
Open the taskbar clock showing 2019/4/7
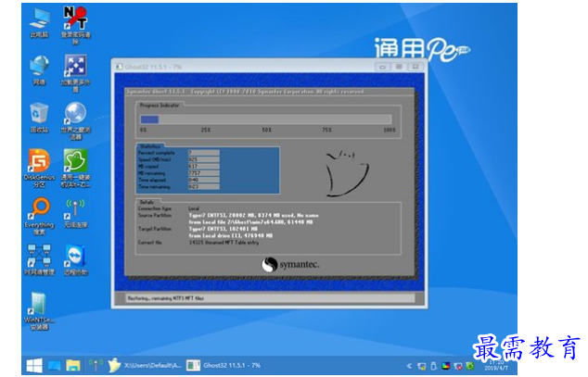pos(496,365)
